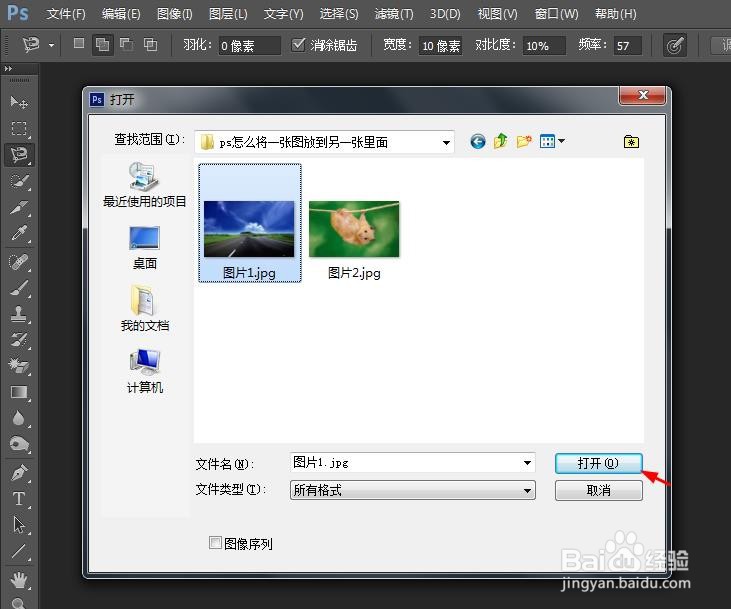Screen dimensions: 731x609
Task: Toggle tablet pressure for pen width
Action: (x=675, y=45)
